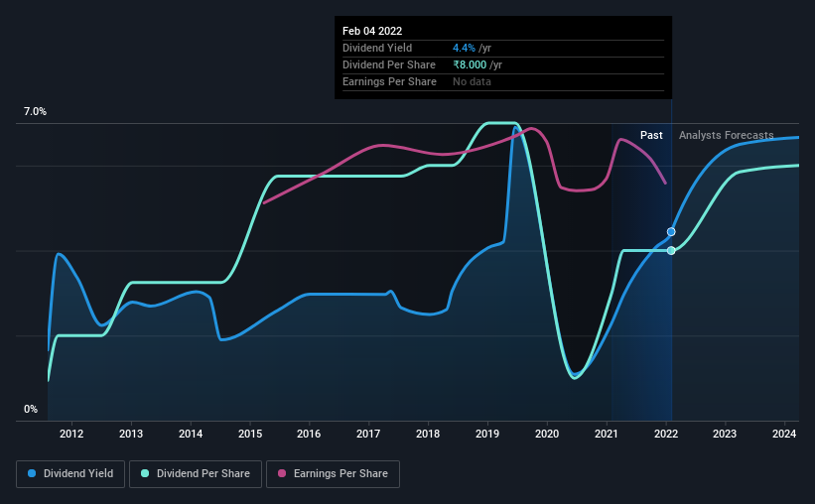The width and height of the screenshot is (815, 504).
Task: Click the 2020 x-axis label
Action: point(547,434)
